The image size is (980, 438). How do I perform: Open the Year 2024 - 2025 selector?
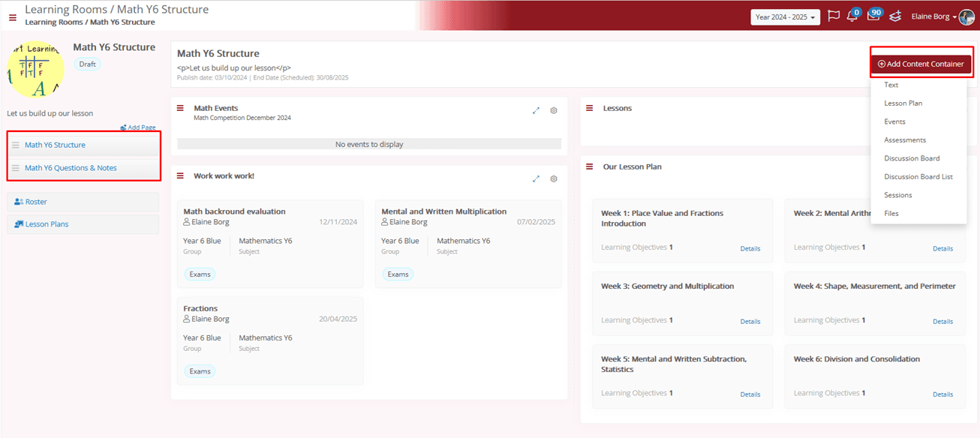coord(785,16)
